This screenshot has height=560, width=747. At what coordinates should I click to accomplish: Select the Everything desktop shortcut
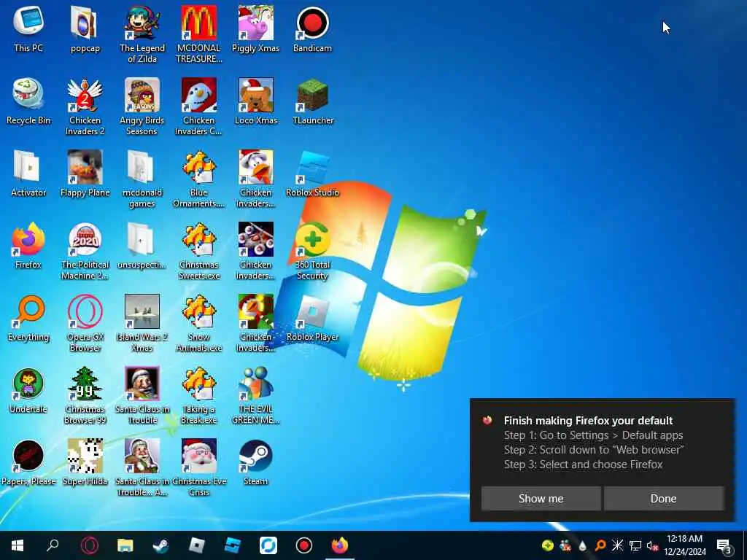click(x=28, y=318)
